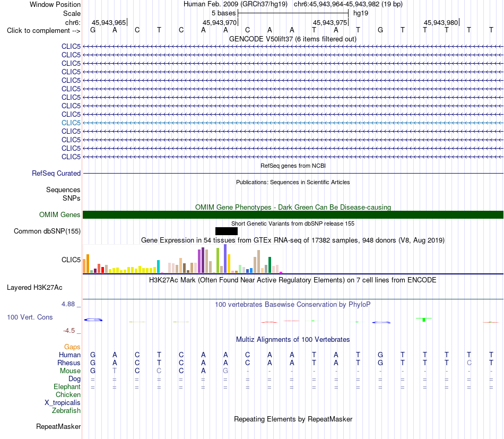Screen dimensions: 504x439
Task: Click the Common dbSNP(155) label
Action: click(x=47, y=231)
